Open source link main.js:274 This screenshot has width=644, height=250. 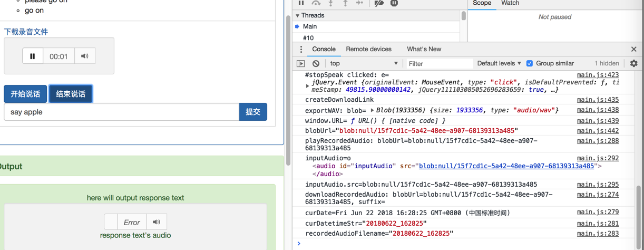[x=598, y=195]
